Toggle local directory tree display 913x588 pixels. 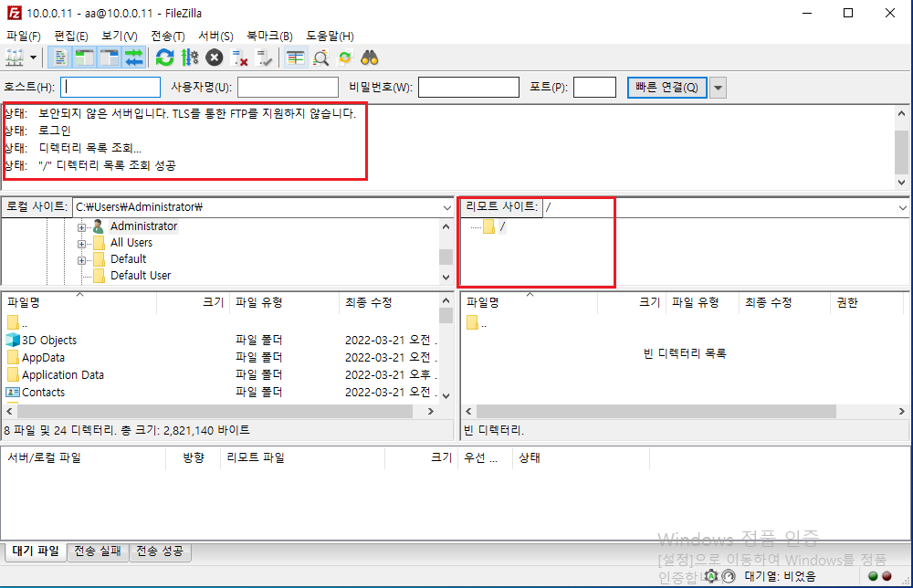coord(84,58)
